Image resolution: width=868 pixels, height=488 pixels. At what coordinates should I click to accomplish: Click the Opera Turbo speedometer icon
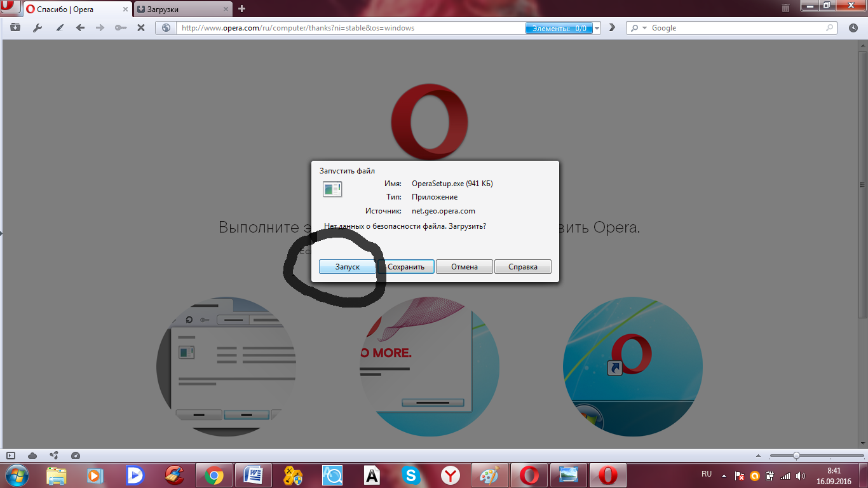(x=76, y=456)
